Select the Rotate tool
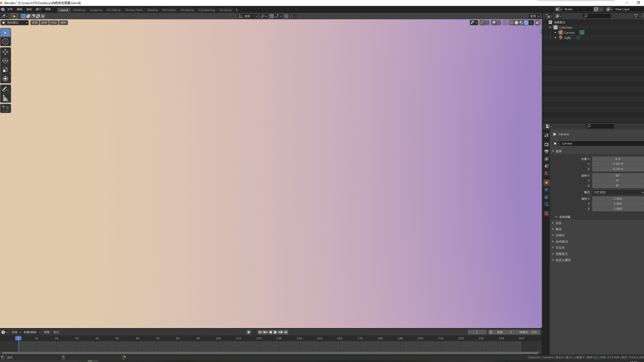Image resolution: width=644 pixels, height=362 pixels. tap(5, 61)
